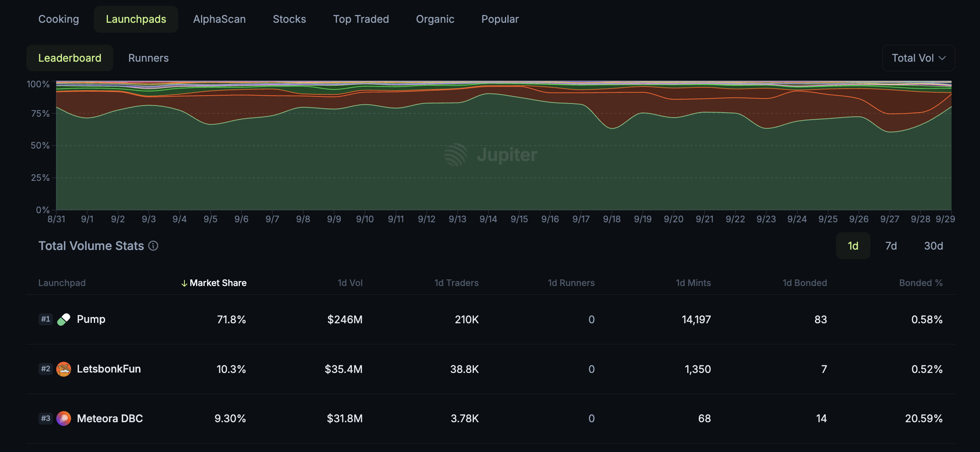Image resolution: width=980 pixels, height=452 pixels.
Task: Open the AlphaScan tab
Action: click(219, 19)
